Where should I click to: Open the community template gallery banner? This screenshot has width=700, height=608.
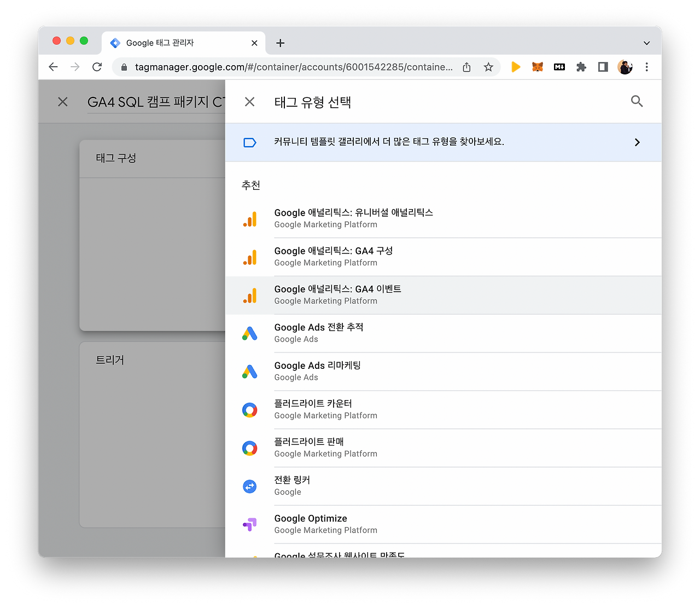click(443, 142)
